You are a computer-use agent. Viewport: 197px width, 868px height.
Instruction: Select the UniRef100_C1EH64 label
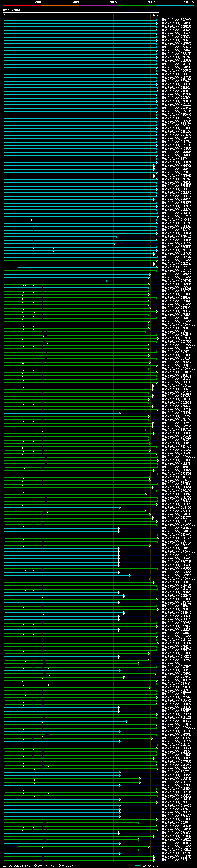point(176,233)
